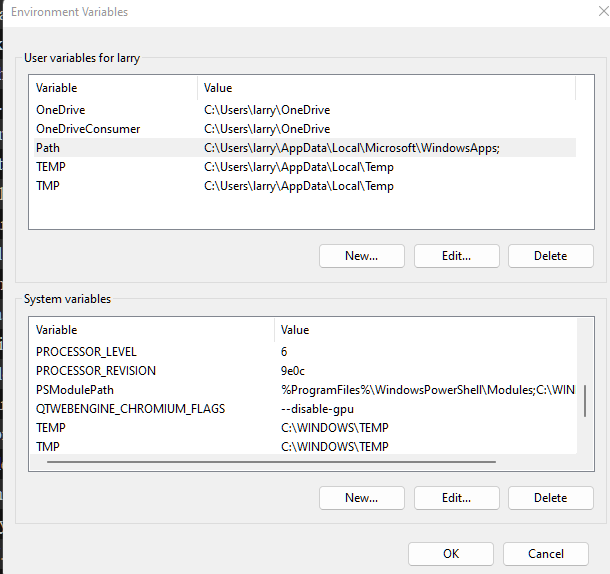The height and width of the screenshot is (574, 610).
Task: Click New button under User variables
Action: (361, 256)
